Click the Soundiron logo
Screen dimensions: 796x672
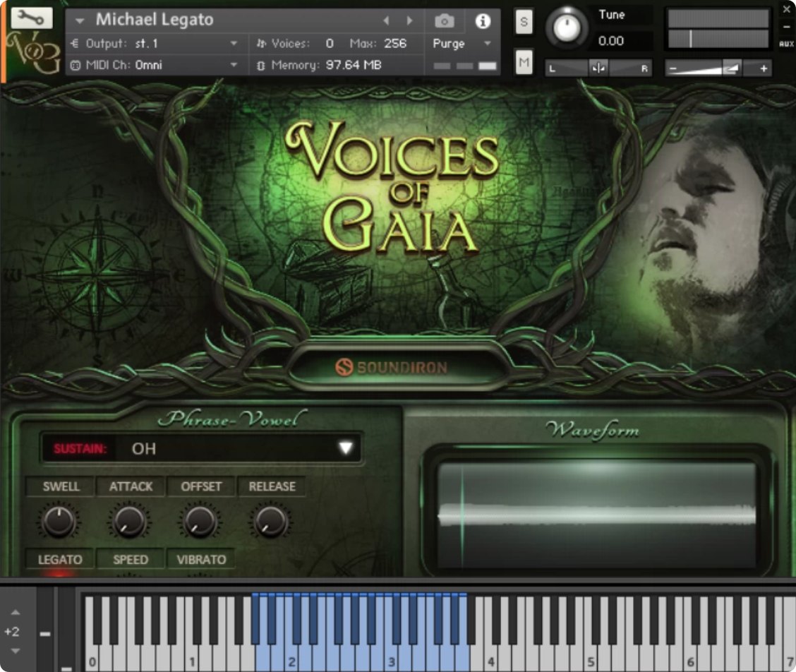click(x=392, y=367)
